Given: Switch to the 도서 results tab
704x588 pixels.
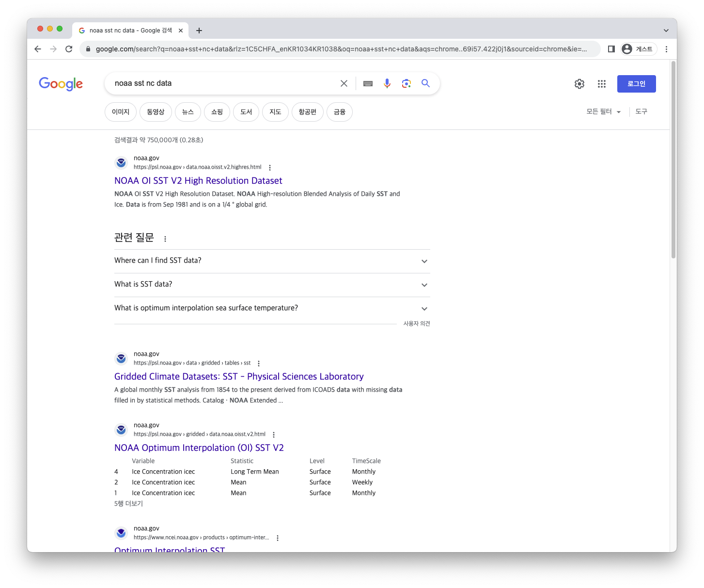Looking at the screenshot, I should (x=246, y=112).
